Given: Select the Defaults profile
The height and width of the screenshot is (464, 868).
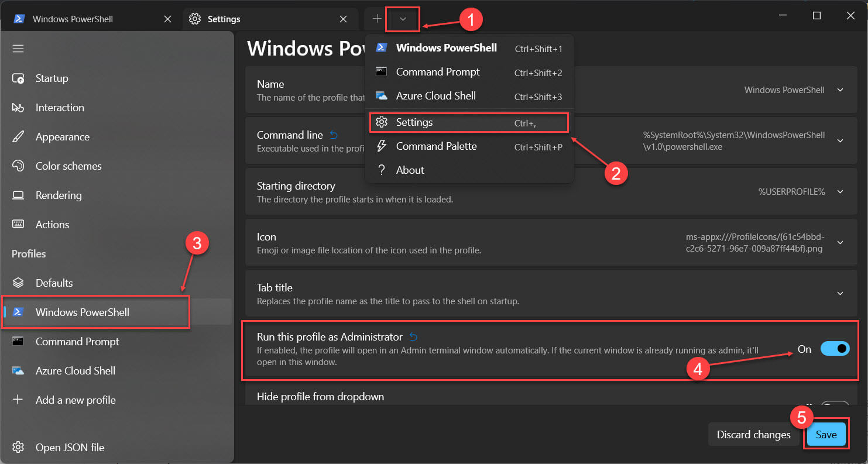Looking at the screenshot, I should [x=117, y=283].
